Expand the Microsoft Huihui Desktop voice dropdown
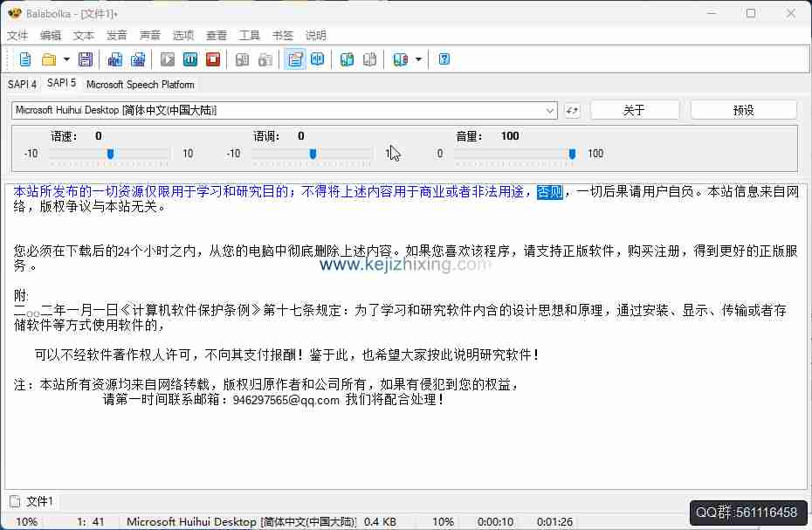The height and width of the screenshot is (530, 812). pyautogui.click(x=550, y=111)
